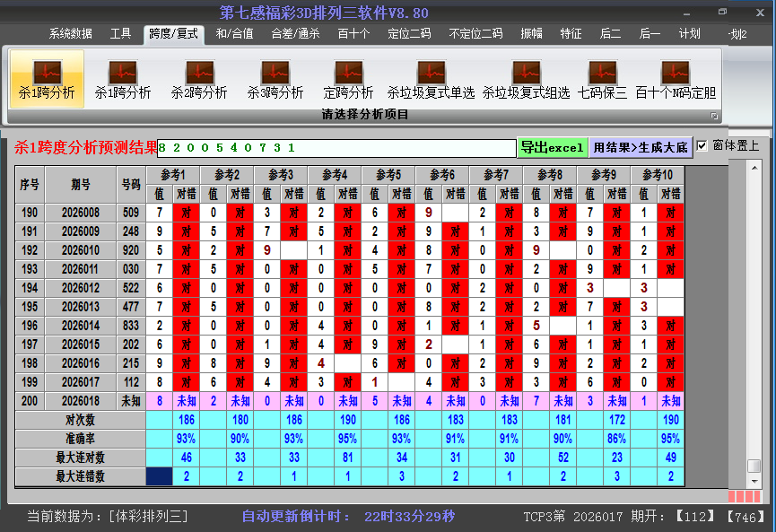Click the prediction result text field

coord(336,148)
